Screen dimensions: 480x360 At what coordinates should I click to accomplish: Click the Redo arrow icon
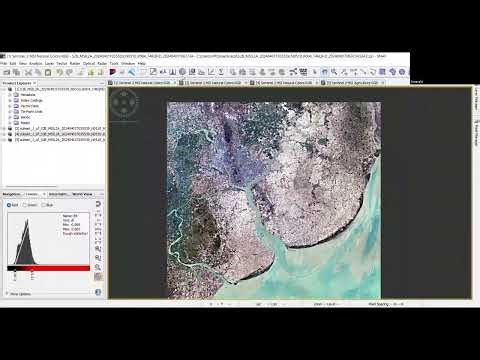(x=69, y=72)
